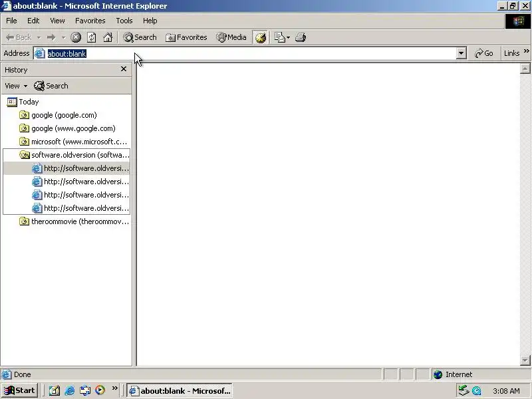Select the about:blank taskbar button

tap(180, 390)
